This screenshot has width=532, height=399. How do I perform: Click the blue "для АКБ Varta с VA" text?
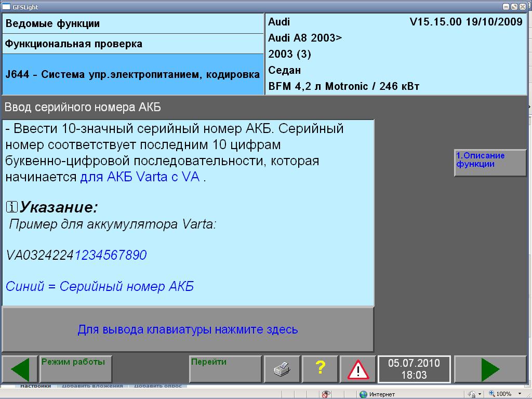[x=140, y=177]
